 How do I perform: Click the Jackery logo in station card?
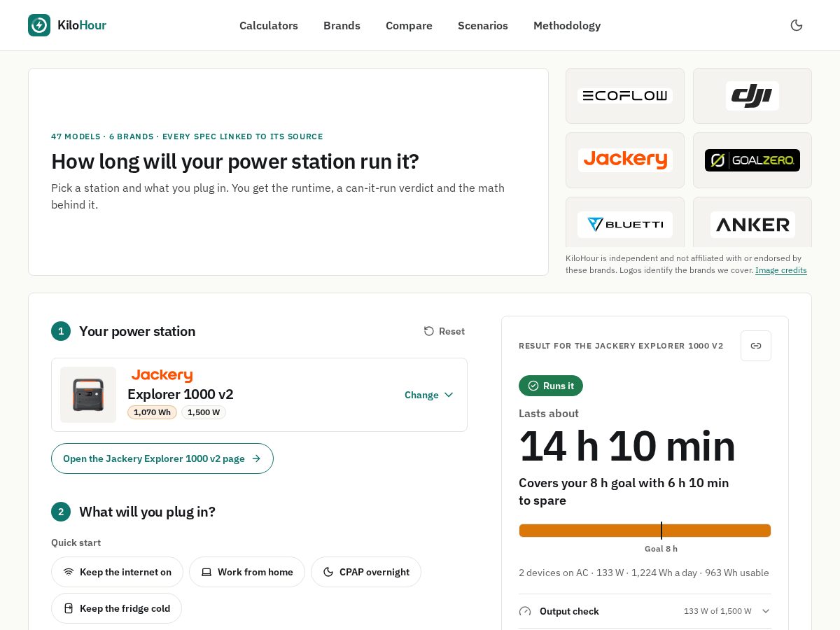pyautogui.click(x=162, y=376)
